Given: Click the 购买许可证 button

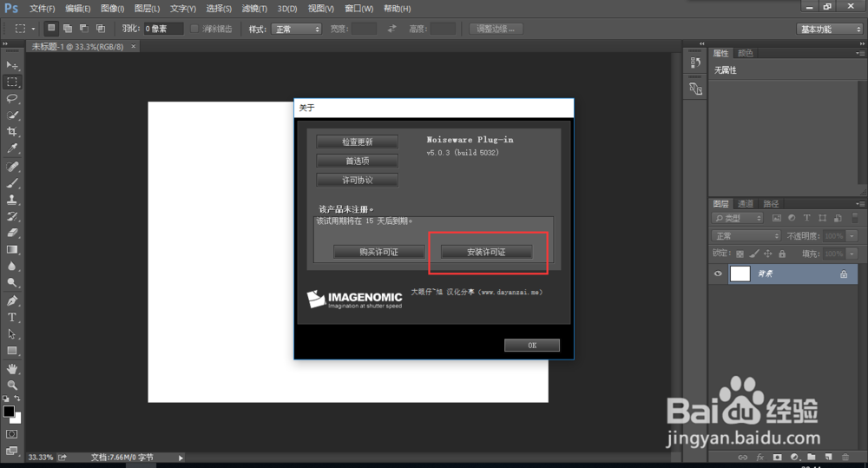Looking at the screenshot, I should pyautogui.click(x=379, y=252).
